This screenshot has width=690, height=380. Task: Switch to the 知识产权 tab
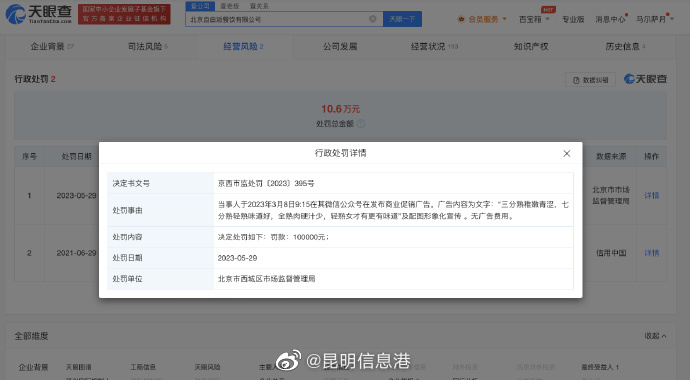click(531, 46)
